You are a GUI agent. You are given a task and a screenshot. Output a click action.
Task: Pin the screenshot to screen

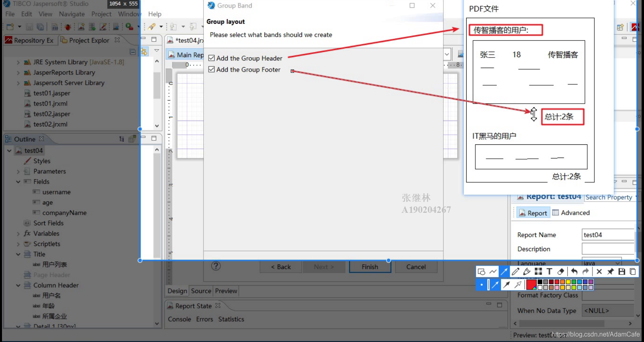[x=610, y=272]
